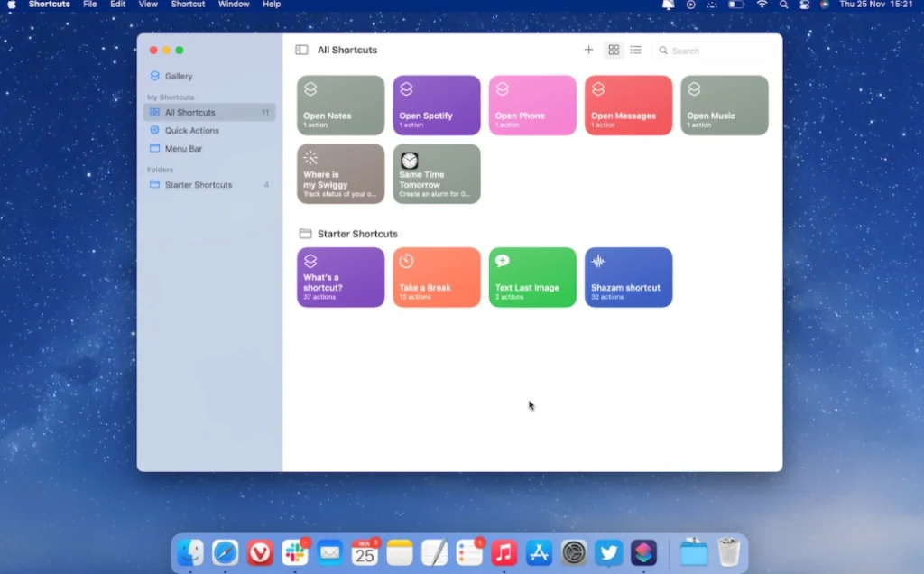Open the Open Messages shortcut tile
924x574 pixels.
coord(629,106)
